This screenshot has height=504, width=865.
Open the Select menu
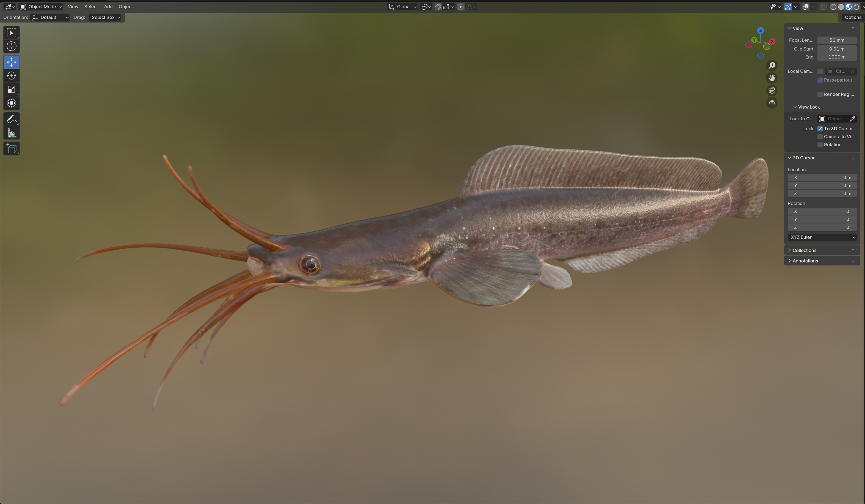coord(91,7)
